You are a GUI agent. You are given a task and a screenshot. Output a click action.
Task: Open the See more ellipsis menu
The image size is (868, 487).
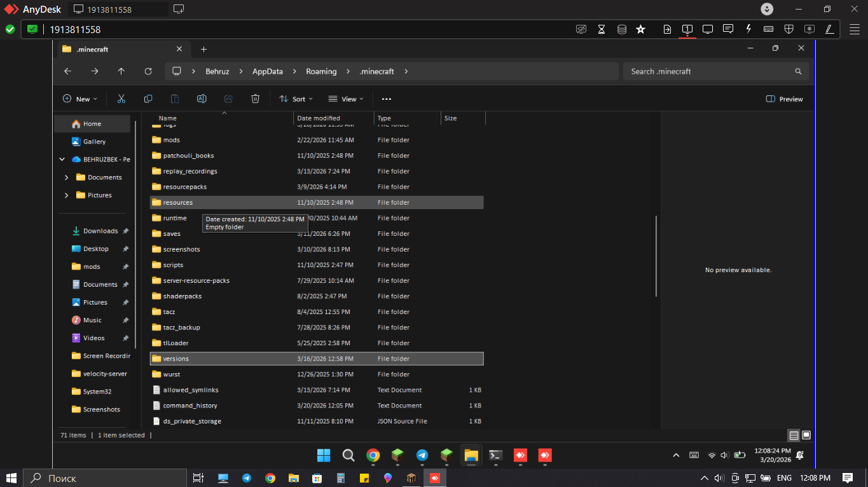tap(386, 99)
